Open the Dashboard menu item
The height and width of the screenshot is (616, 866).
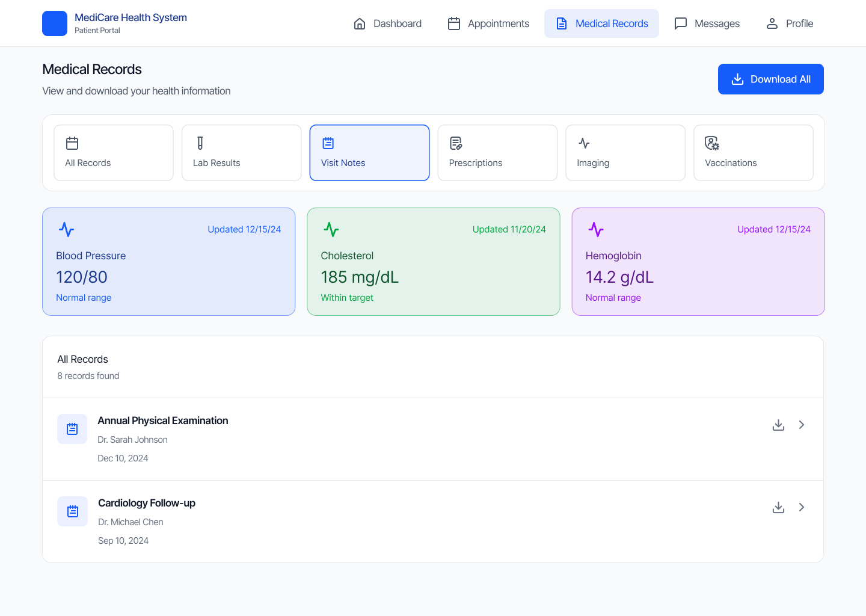pyautogui.click(x=388, y=23)
